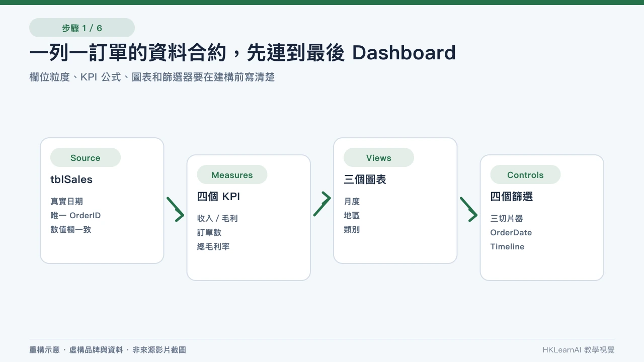Click the OrderDate line
644x362 pixels.
click(511, 232)
